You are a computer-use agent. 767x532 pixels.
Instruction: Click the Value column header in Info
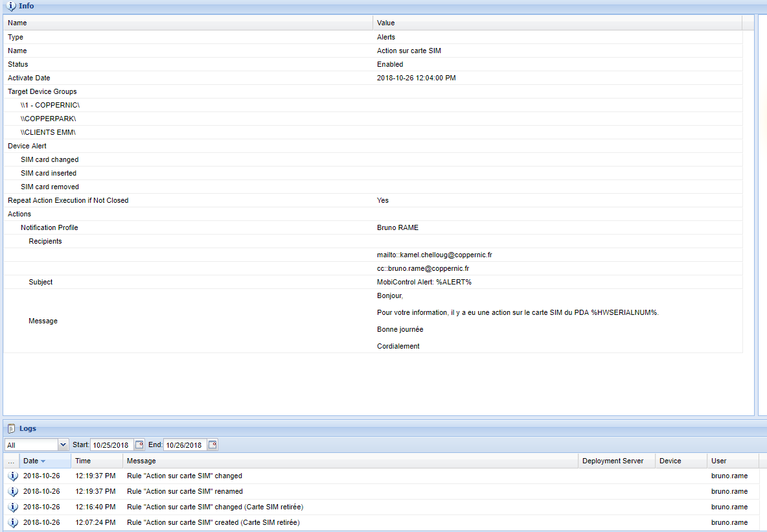click(x=386, y=23)
